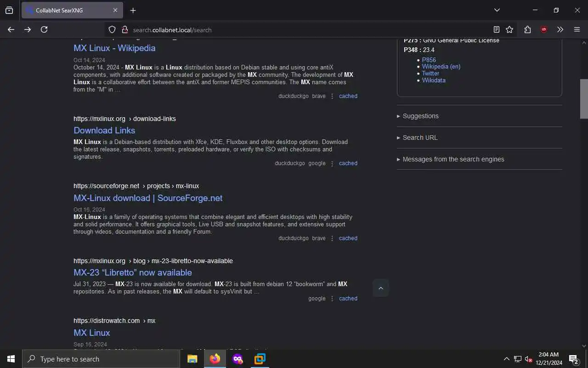Expand the Suggestions section
Screen dimensions: 588x368
pos(479,116)
